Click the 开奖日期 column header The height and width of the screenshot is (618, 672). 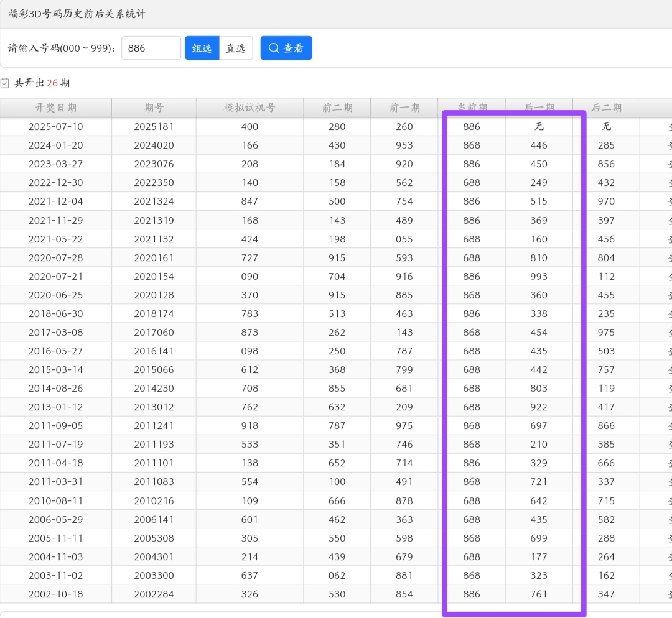coord(56,108)
